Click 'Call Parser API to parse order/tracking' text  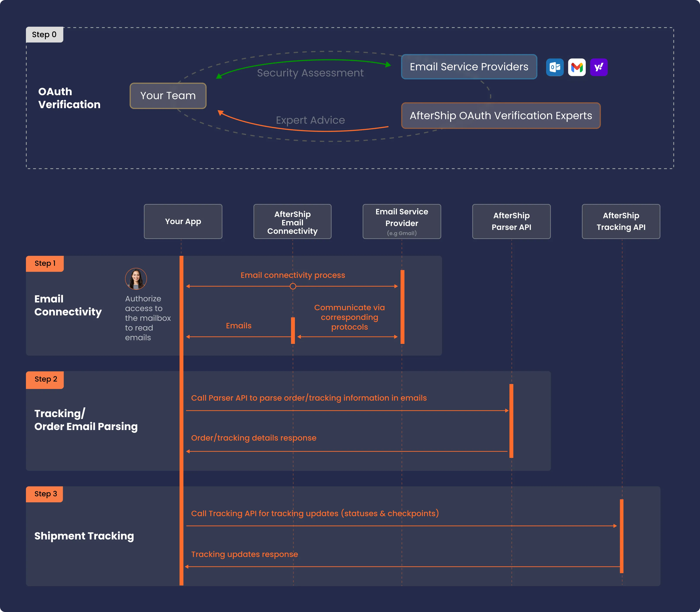309,398
